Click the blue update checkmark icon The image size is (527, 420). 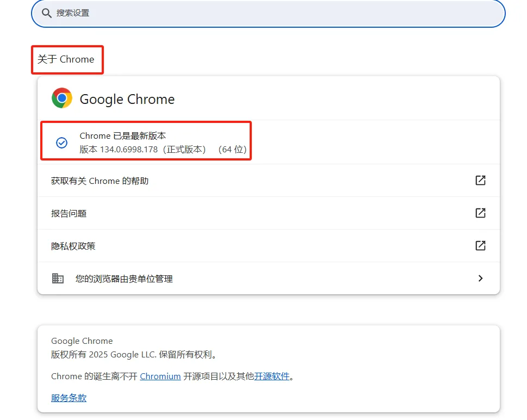(x=62, y=143)
